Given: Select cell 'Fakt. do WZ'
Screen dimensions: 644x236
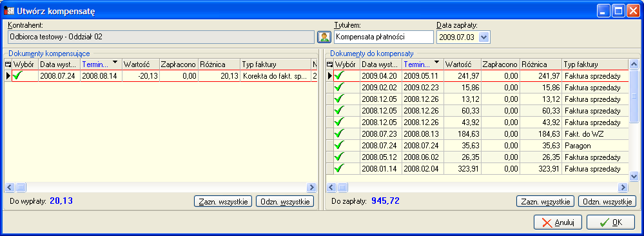Looking at the screenshot, I should coord(595,134).
